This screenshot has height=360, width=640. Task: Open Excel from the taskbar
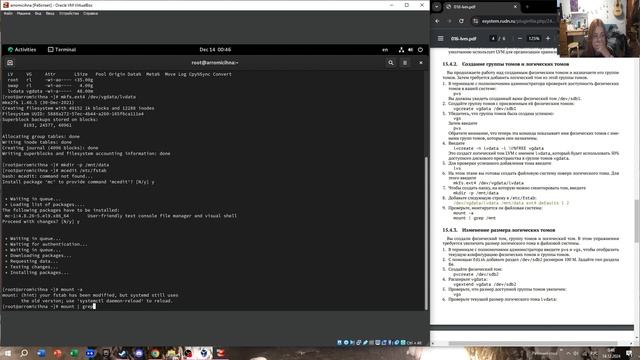[x=74, y=353]
